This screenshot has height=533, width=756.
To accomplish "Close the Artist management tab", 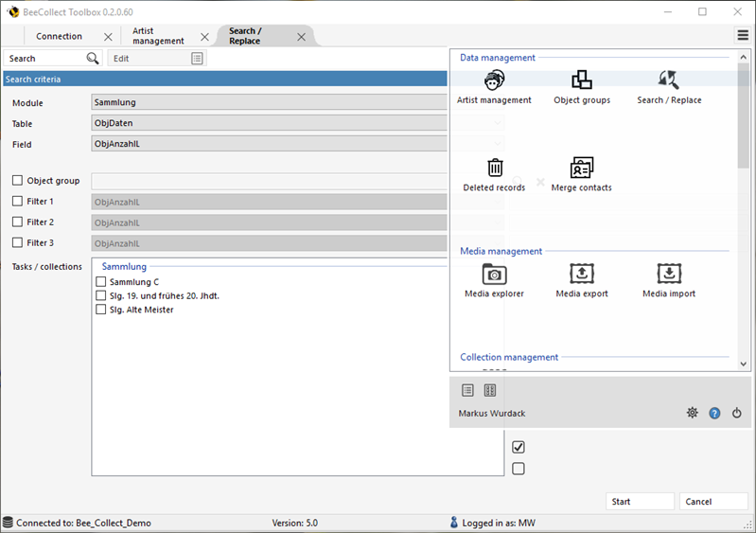I will point(204,37).
